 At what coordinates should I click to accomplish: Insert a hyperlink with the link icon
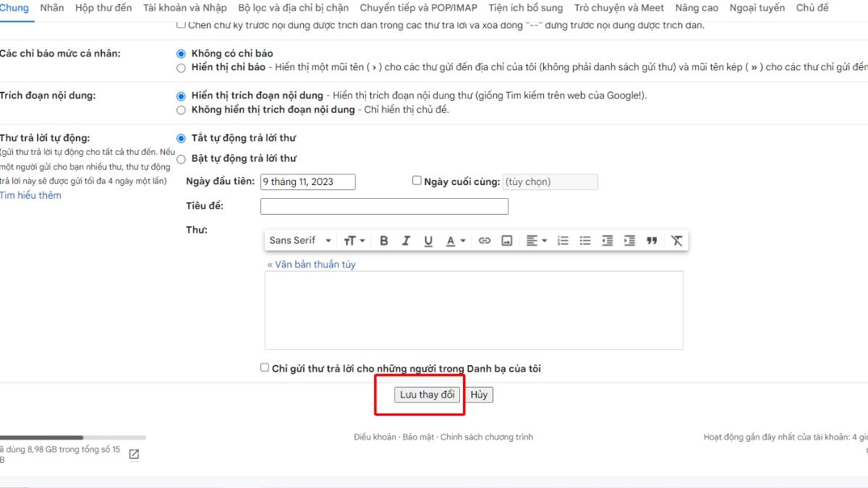[x=485, y=241]
